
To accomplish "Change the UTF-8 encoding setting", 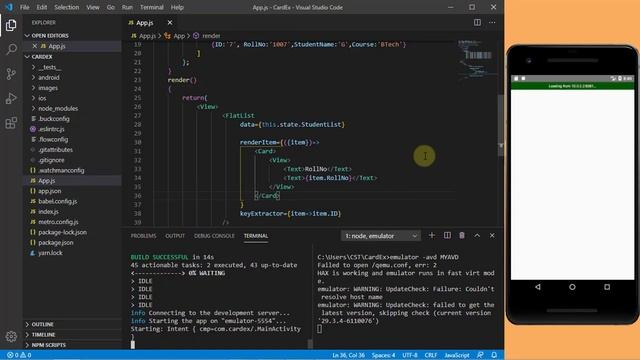I will click(x=410, y=356).
